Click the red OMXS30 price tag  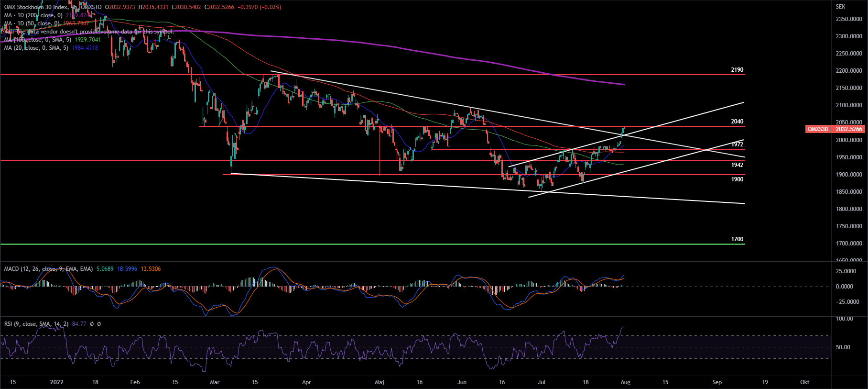(817, 129)
